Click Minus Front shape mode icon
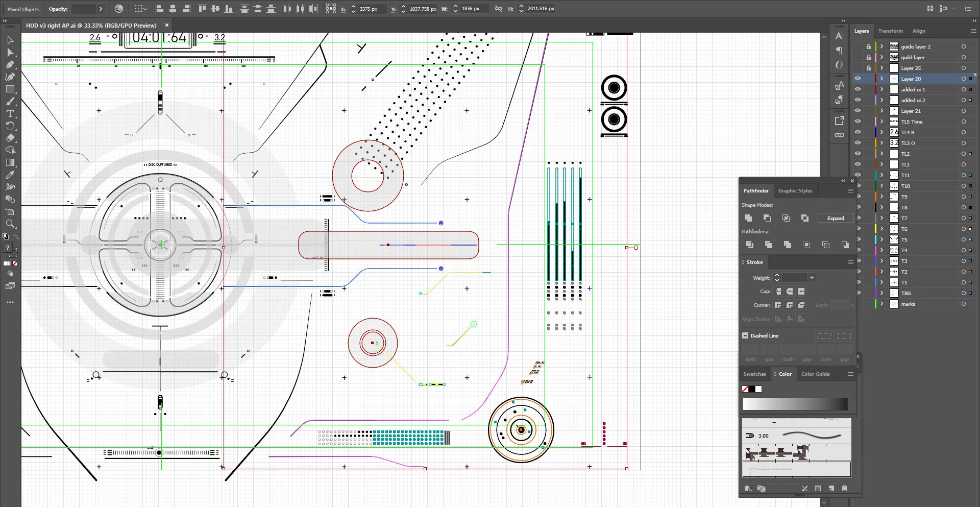Viewport: 980px width, 507px height. (767, 218)
